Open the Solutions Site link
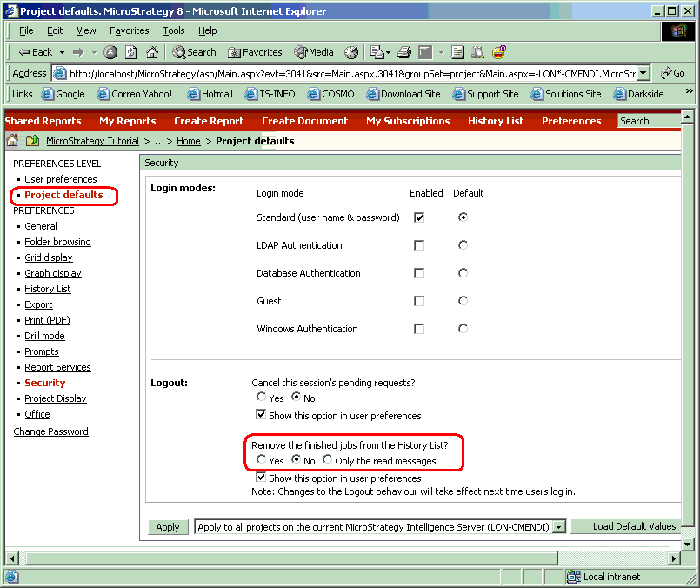The image size is (700, 588). 565,94
